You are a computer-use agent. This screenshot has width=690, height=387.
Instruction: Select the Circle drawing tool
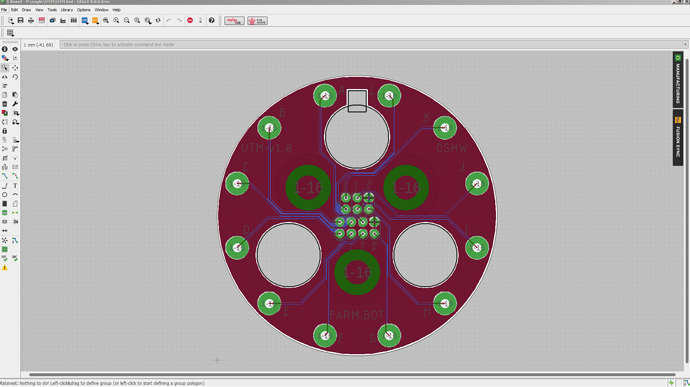(5, 195)
